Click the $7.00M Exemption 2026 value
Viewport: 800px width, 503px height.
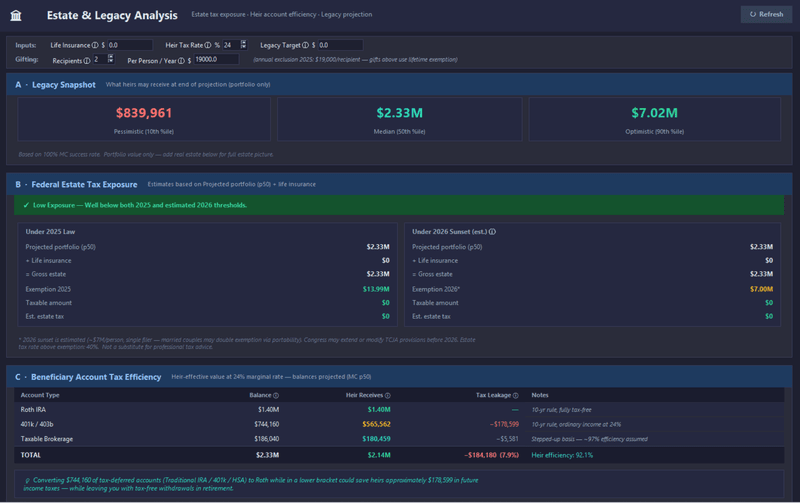pos(761,289)
